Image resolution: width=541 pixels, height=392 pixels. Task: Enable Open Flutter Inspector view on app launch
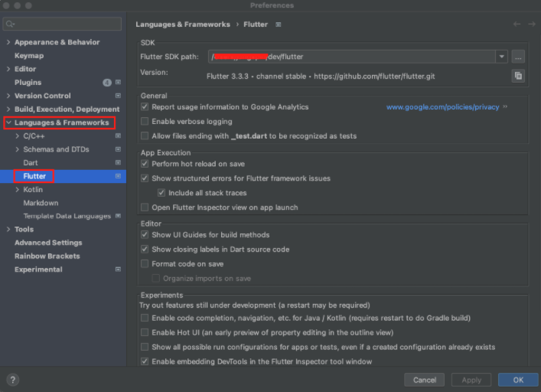pos(145,207)
